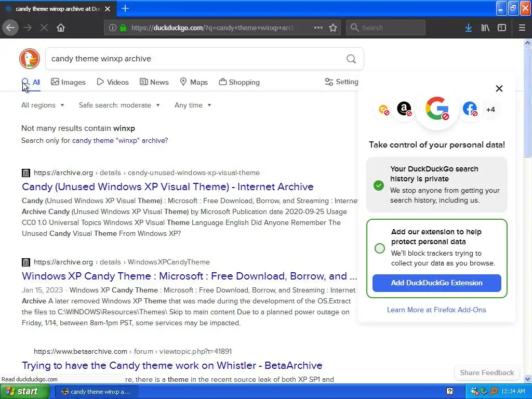Click the help question mark tray icon

(x=449, y=392)
